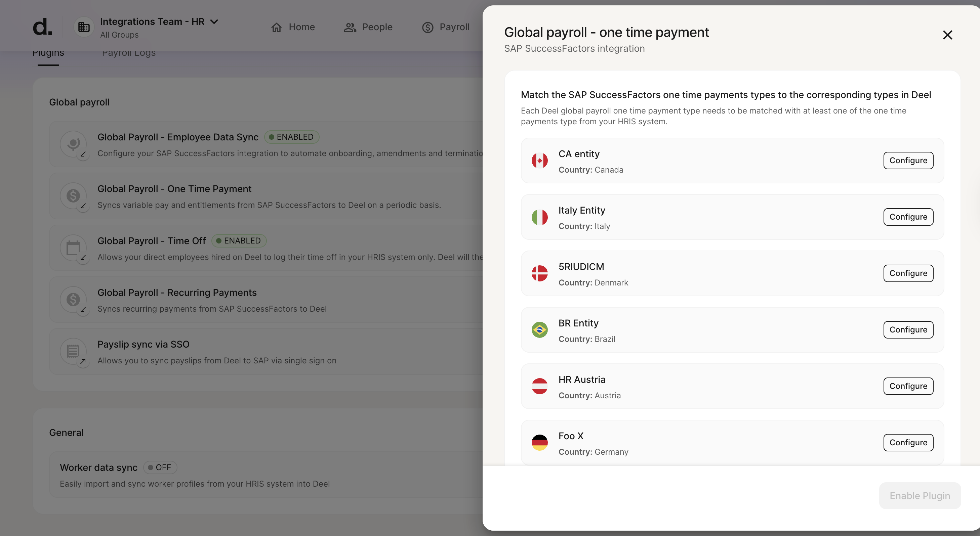
Task: Click the One Time Payment dollar icon
Action: [x=73, y=196]
